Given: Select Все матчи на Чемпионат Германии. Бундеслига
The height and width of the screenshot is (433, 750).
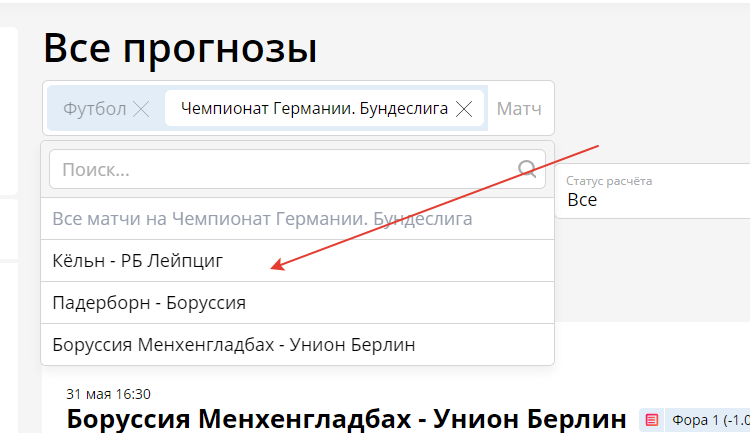Looking at the screenshot, I should (x=297, y=219).
